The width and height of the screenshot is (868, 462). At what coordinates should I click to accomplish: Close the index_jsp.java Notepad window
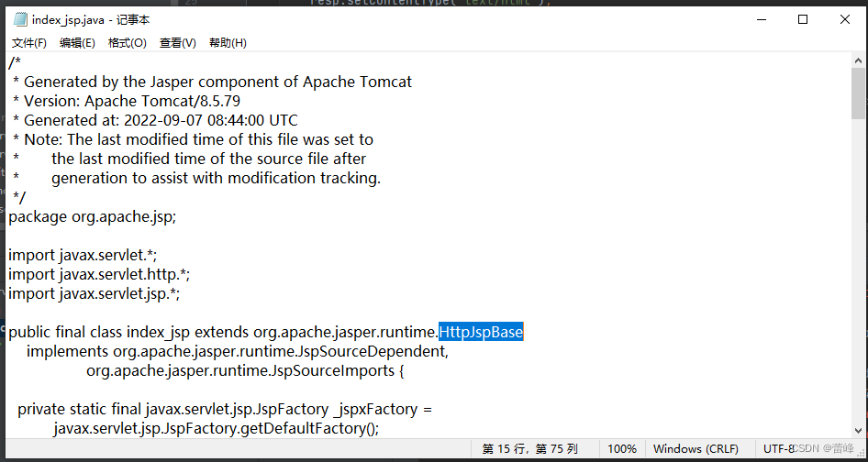[845, 20]
